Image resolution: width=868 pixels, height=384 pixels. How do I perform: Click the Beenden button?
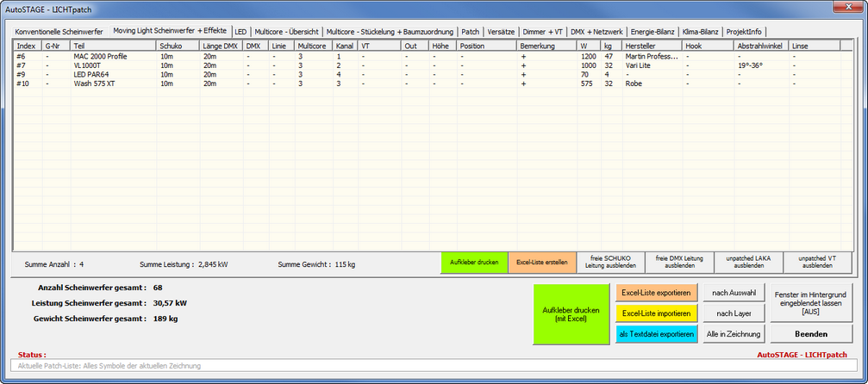pos(811,334)
